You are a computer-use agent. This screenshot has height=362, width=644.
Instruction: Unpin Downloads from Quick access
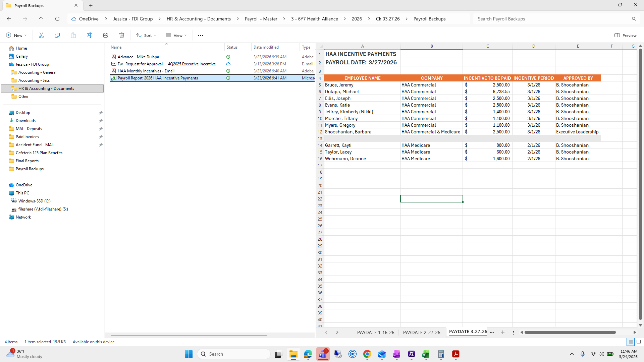pyautogui.click(x=101, y=121)
